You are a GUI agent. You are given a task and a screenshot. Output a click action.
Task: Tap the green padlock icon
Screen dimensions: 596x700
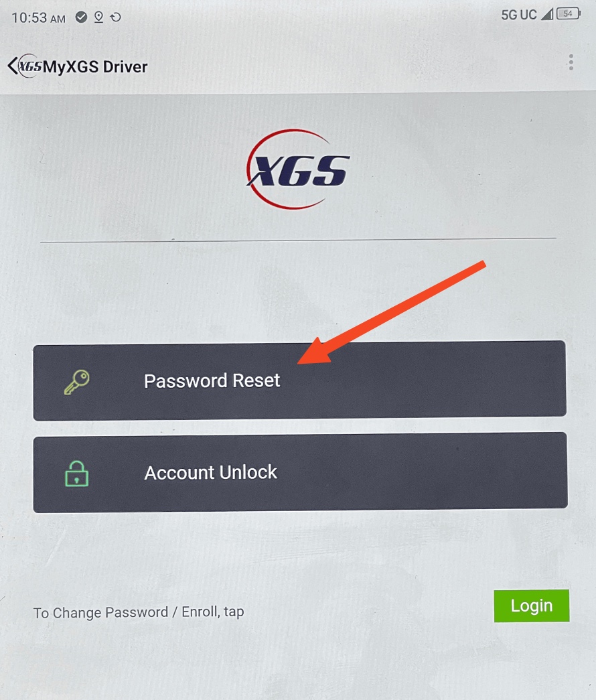click(77, 474)
